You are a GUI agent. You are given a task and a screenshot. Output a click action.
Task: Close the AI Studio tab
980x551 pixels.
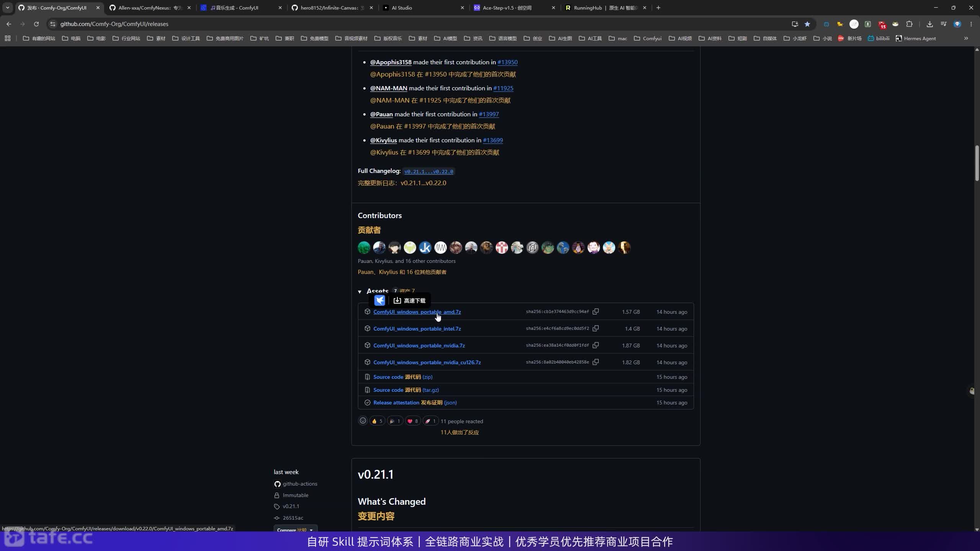click(462, 8)
